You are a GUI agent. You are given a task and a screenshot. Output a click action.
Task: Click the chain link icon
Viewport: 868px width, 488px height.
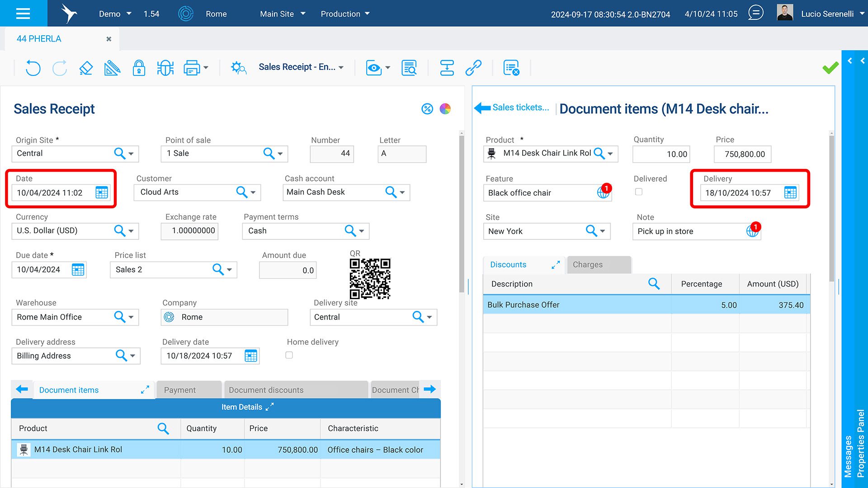[473, 68]
